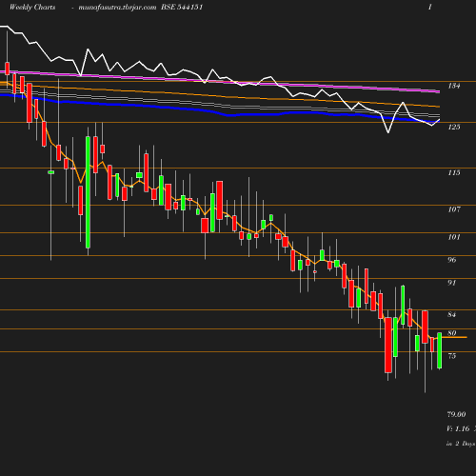The width and height of the screenshot is (476, 476).
Task: Click the 'BSE 544151' symbol label
Action: 182,7
